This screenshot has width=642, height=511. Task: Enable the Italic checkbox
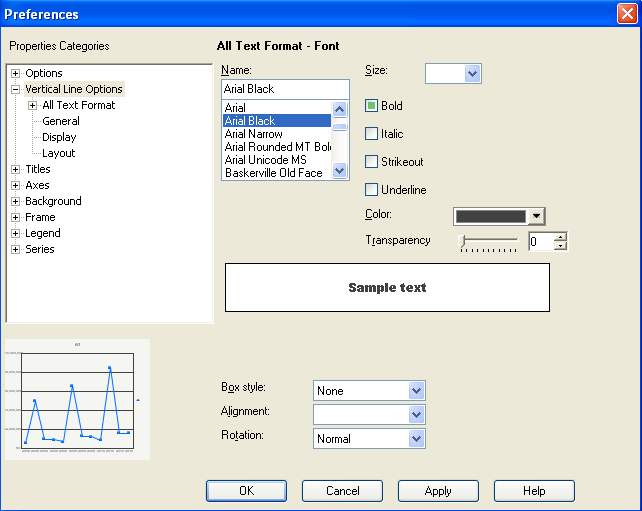pyautogui.click(x=372, y=134)
